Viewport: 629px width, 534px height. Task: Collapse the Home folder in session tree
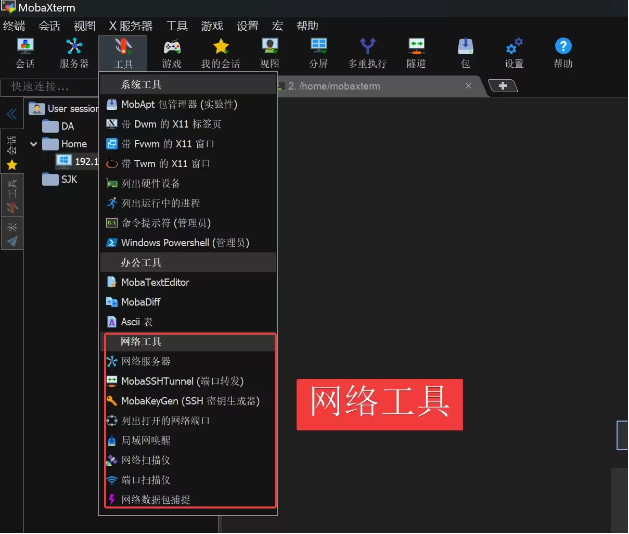(35, 144)
